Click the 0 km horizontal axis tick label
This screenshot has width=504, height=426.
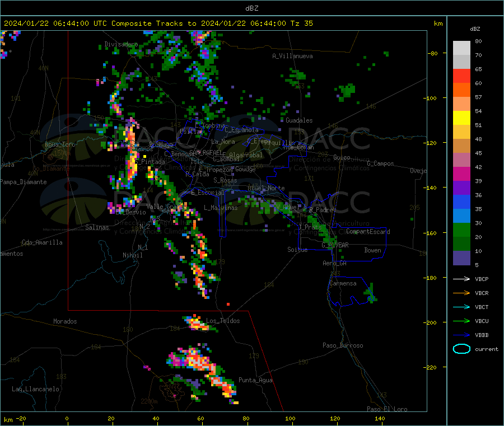point(67,418)
